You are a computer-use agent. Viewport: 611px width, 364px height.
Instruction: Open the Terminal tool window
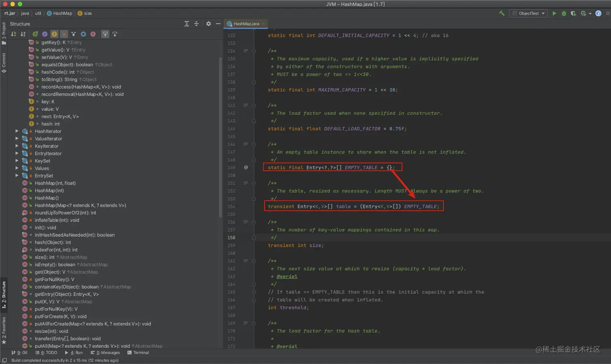tap(138, 353)
